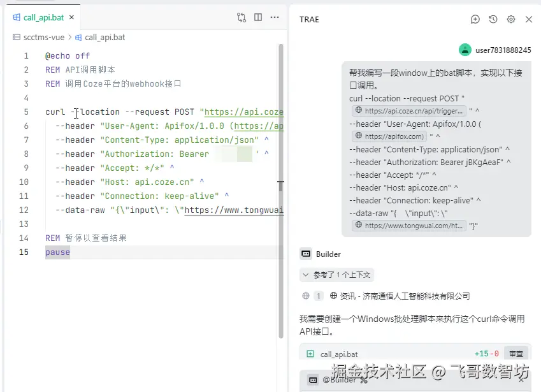541x392 pixels.
Task: Click the 'pause' command on line 15
Action: [57, 252]
